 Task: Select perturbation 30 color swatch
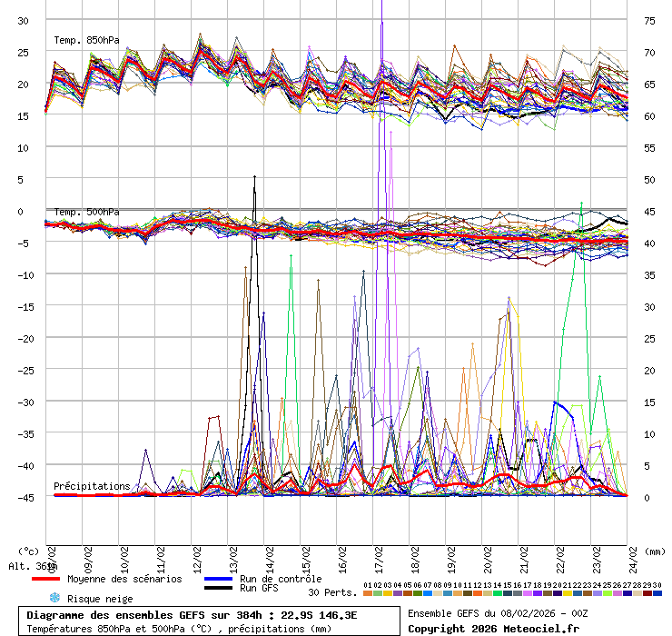[x=657, y=593]
